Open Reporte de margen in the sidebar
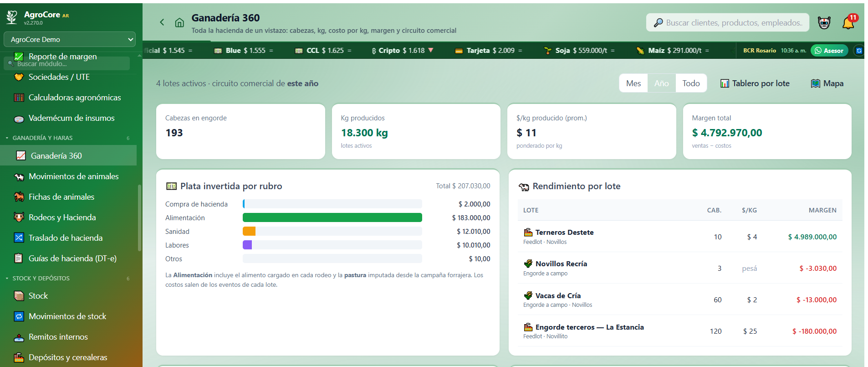This screenshot has width=868, height=367. click(62, 57)
